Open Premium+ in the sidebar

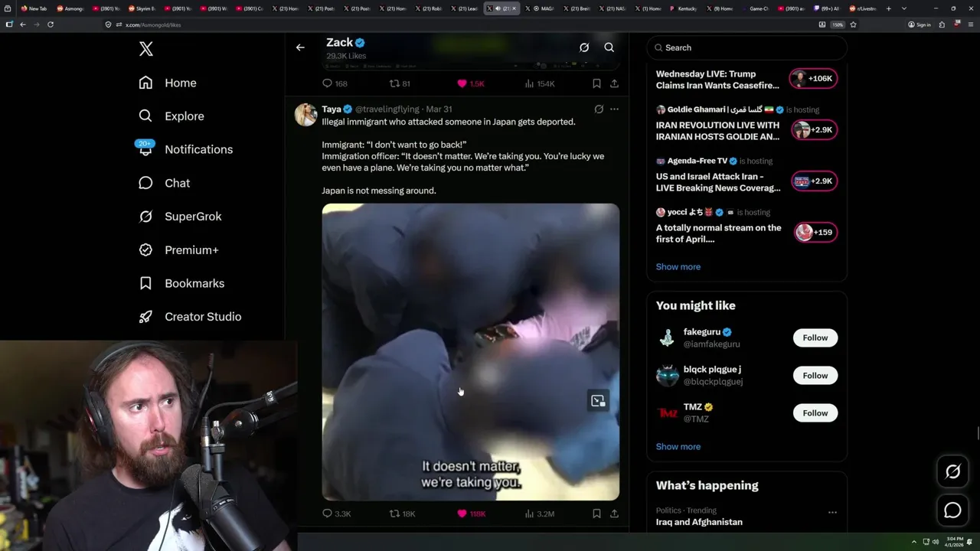(178, 250)
